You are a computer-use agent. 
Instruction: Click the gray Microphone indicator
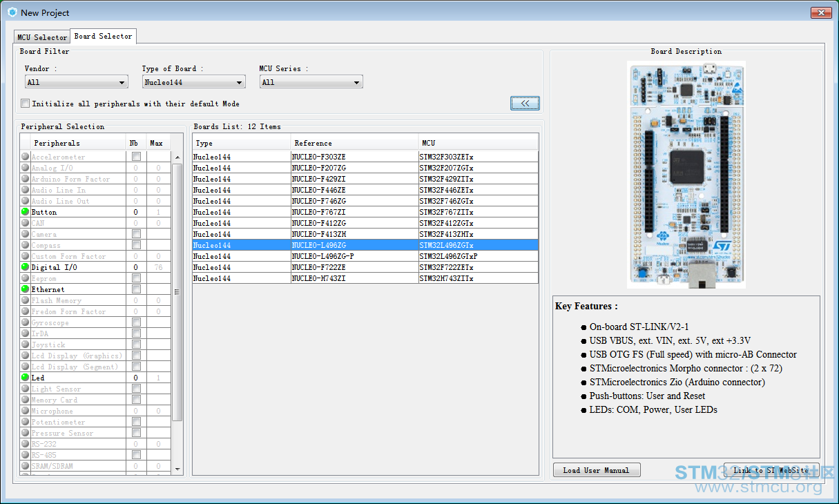(x=26, y=411)
